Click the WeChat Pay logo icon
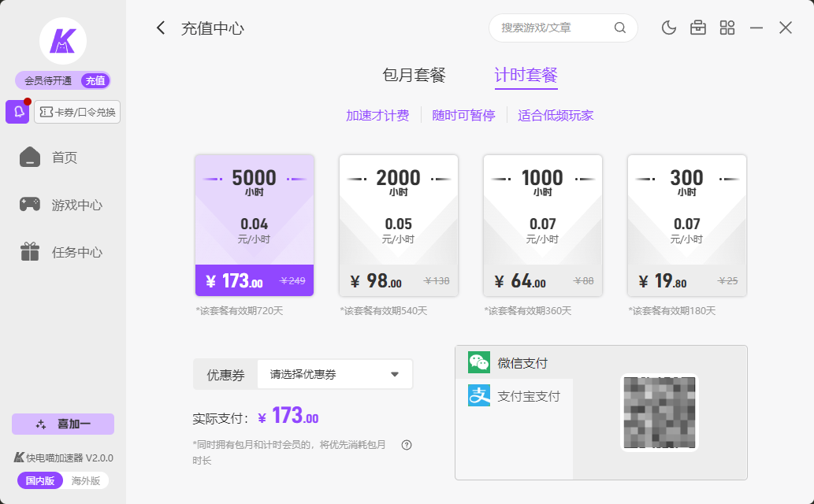 point(479,362)
